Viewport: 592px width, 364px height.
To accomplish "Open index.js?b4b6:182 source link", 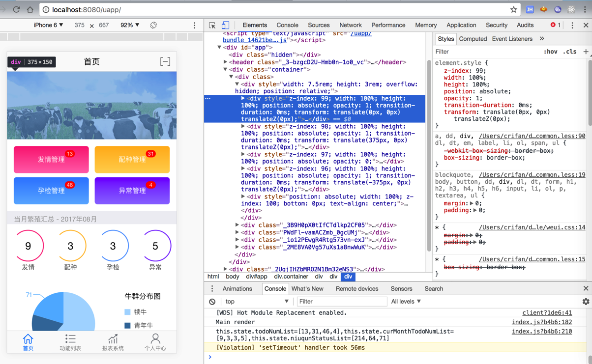I will coord(541,322).
